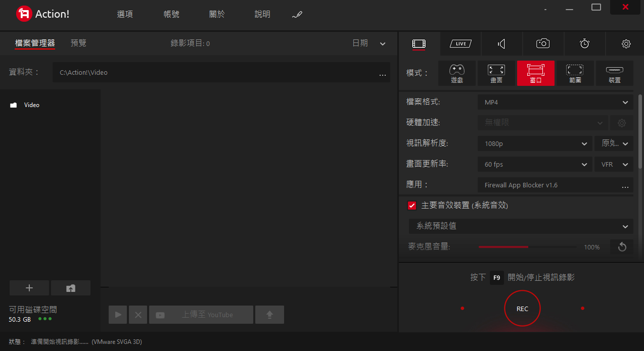The height and width of the screenshot is (351, 644).
Task: Select the game (遊戲) recording mode
Action: [456, 73]
